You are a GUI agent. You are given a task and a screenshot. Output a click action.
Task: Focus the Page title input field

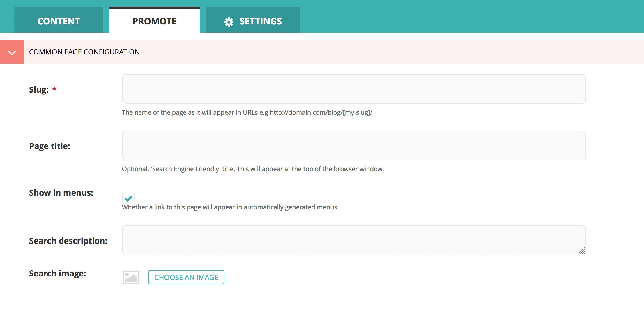point(354,145)
